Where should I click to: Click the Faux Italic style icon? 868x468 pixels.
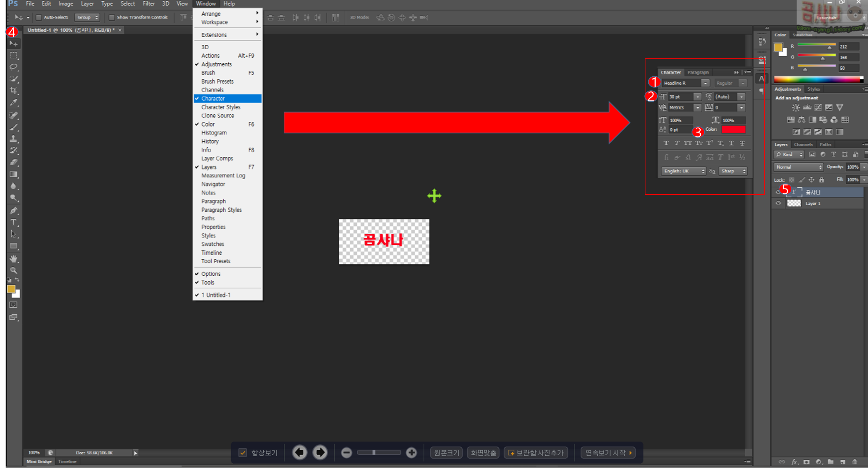point(677,143)
